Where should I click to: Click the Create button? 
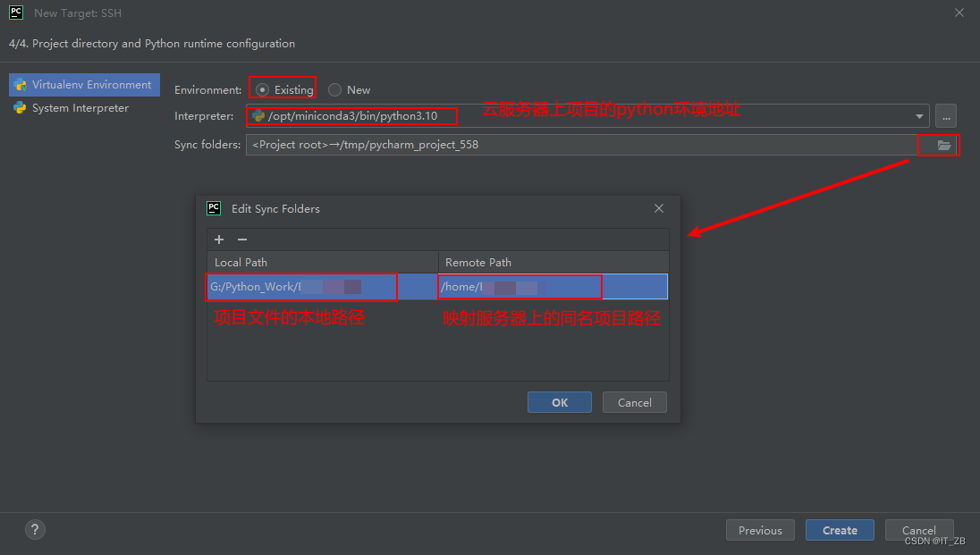[840, 530]
